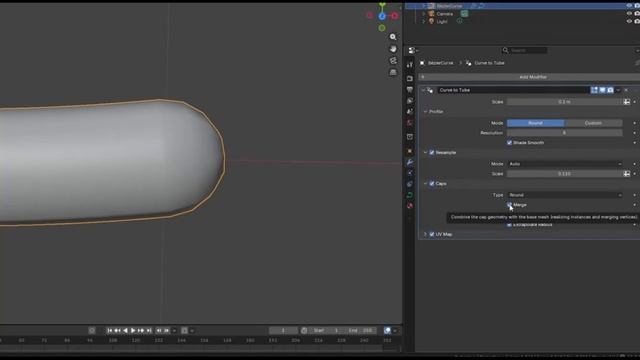Click the Light data icon in outliner
Viewport: 640px width, 360px height.
click(460, 21)
